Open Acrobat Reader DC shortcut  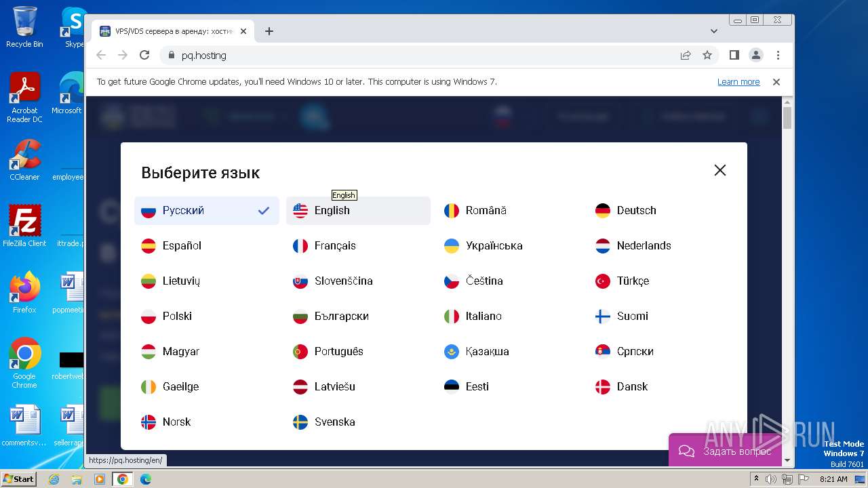click(24, 98)
